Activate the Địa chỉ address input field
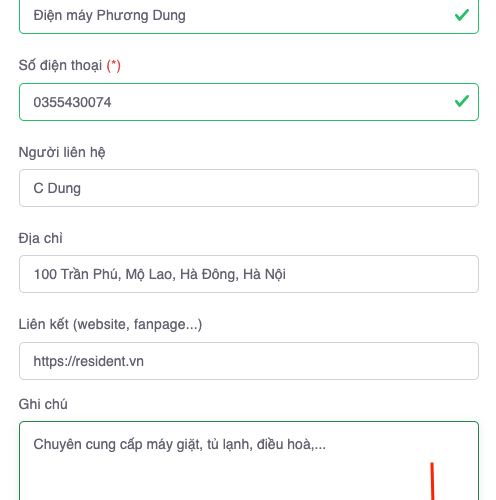 (249, 274)
